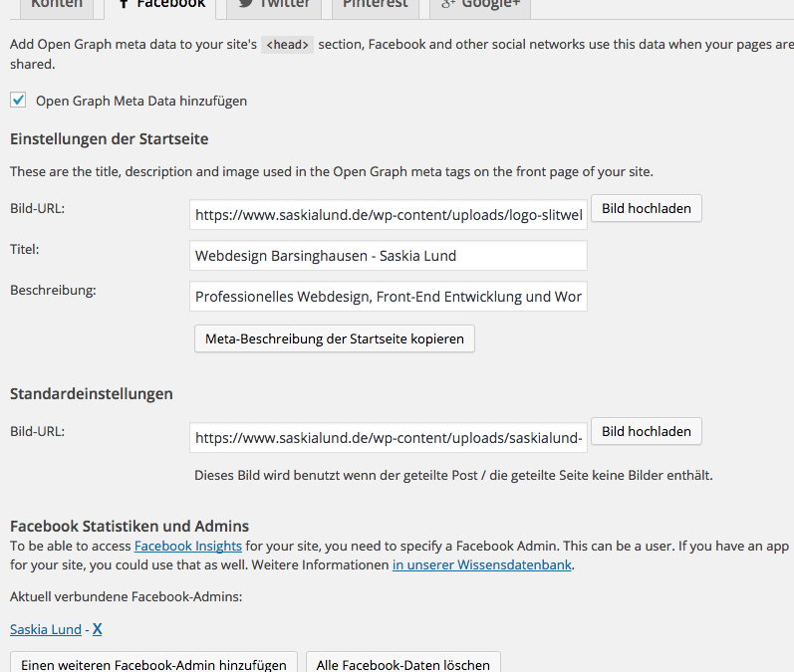Viewport: 794px width, 672px height.
Task: Open the Saskia Lund admin link
Action: pos(45,629)
